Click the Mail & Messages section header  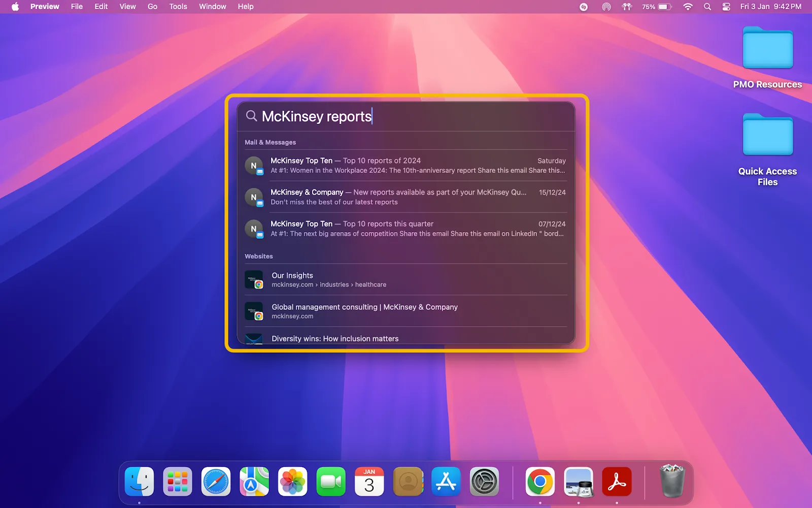(270, 142)
